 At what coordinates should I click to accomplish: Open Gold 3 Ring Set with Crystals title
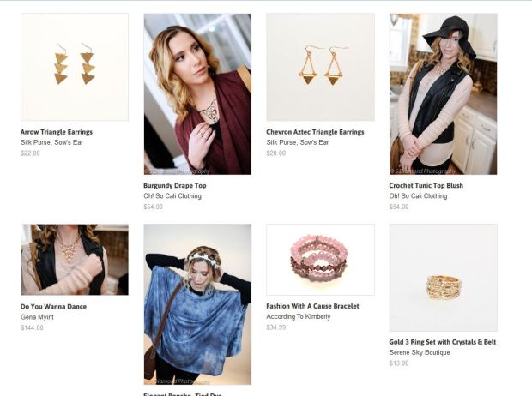tap(442, 342)
